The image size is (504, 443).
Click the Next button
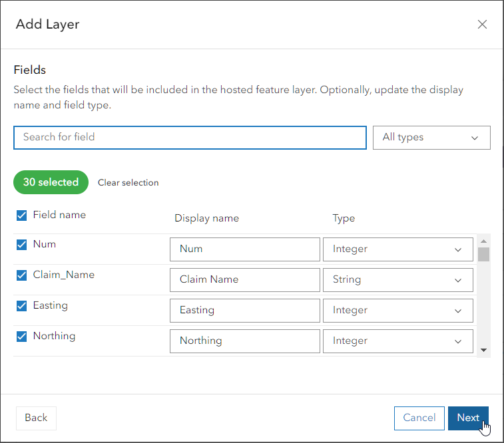click(468, 418)
